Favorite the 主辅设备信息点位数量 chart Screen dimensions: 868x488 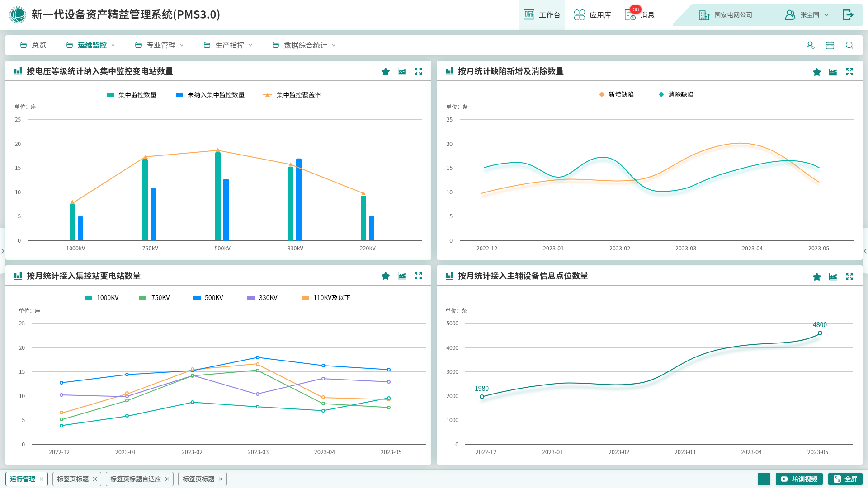817,277
